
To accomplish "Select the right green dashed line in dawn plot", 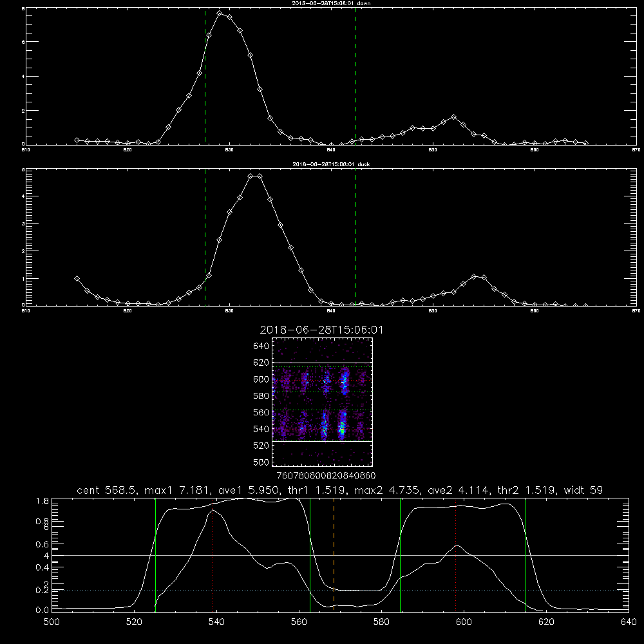I will 355,76.
